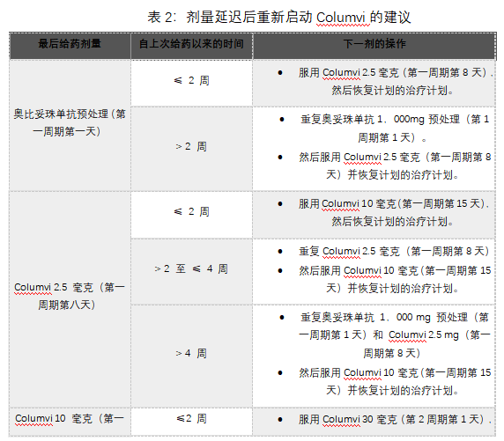Click text '重复奥妥珠单抗 1，000 mg 预处理'
Image resolution: width=504 pixels, height=441 pixels.
click(x=384, y=318)
